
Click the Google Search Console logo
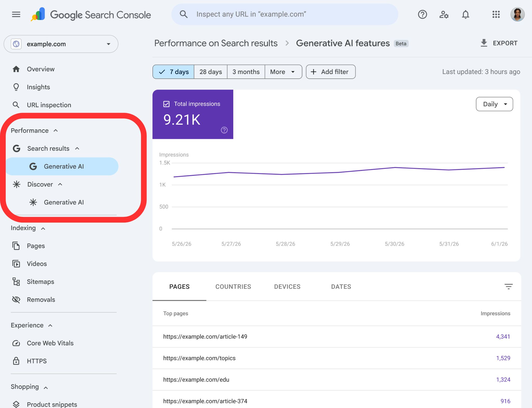click(x=91, y=15)
